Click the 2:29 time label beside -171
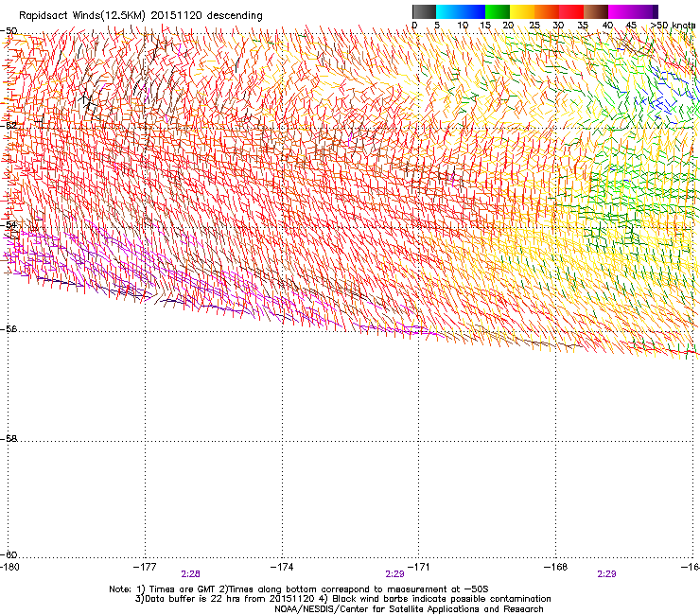The height and width of the screenshot is (615, 700). pos(394,574)
